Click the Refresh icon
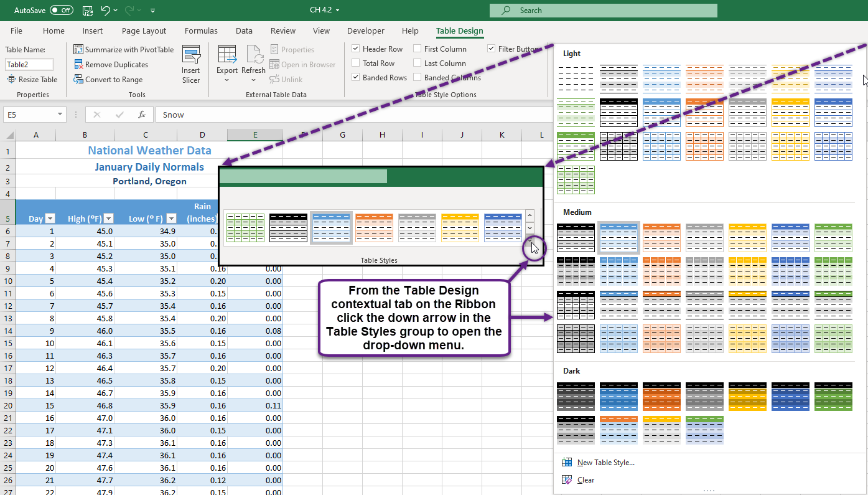 (254, 54)
